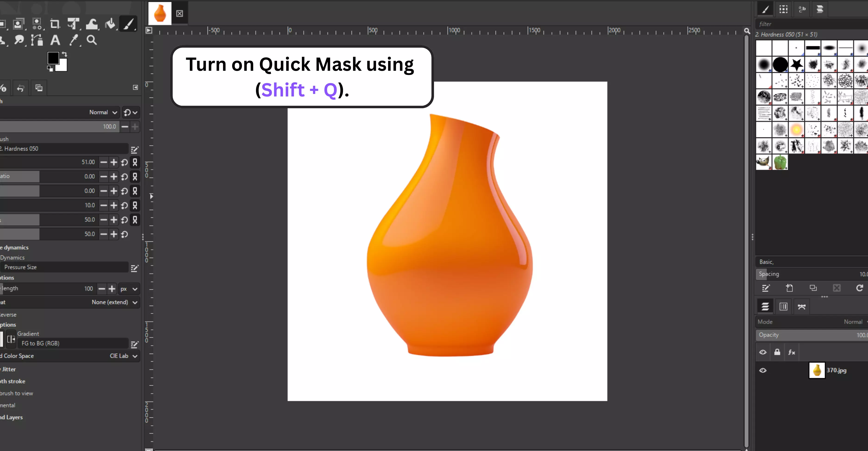The width and height of the screenshot is (868, 451).
Task: Select the Bucket Fill tool
Action: (x=110, y=24)
